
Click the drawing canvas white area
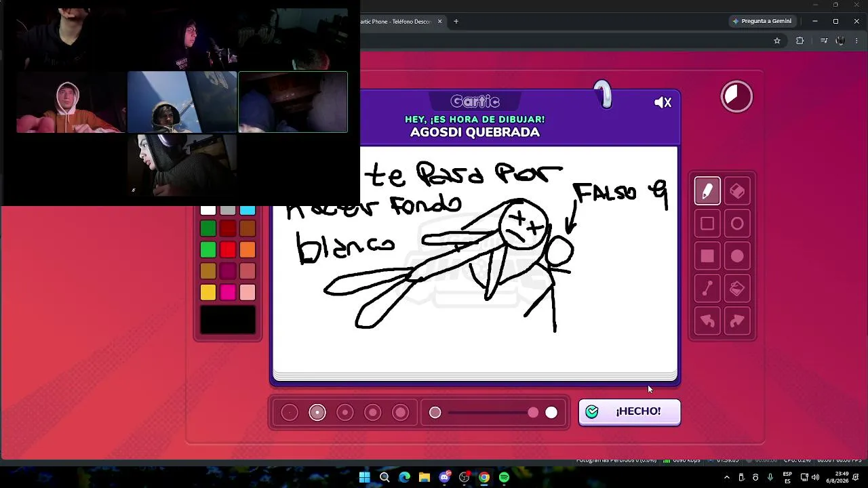475,260
